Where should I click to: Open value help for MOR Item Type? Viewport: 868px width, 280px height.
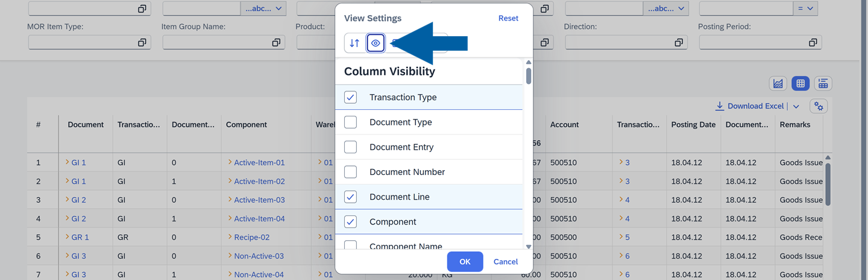pyautogui.click(x=142, y=42)
